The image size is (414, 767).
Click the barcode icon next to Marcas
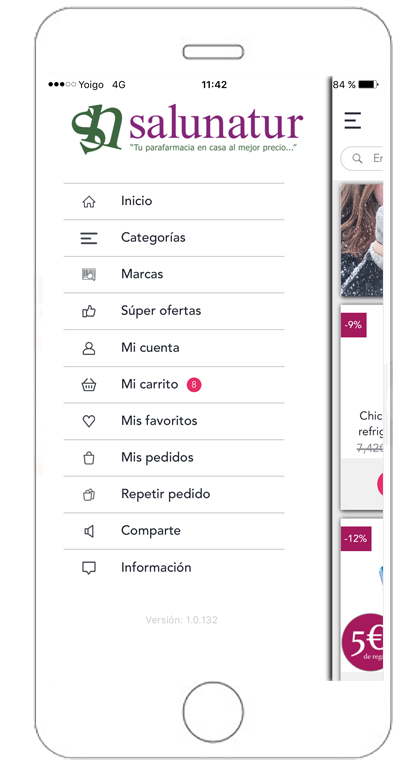pos(89,274)
